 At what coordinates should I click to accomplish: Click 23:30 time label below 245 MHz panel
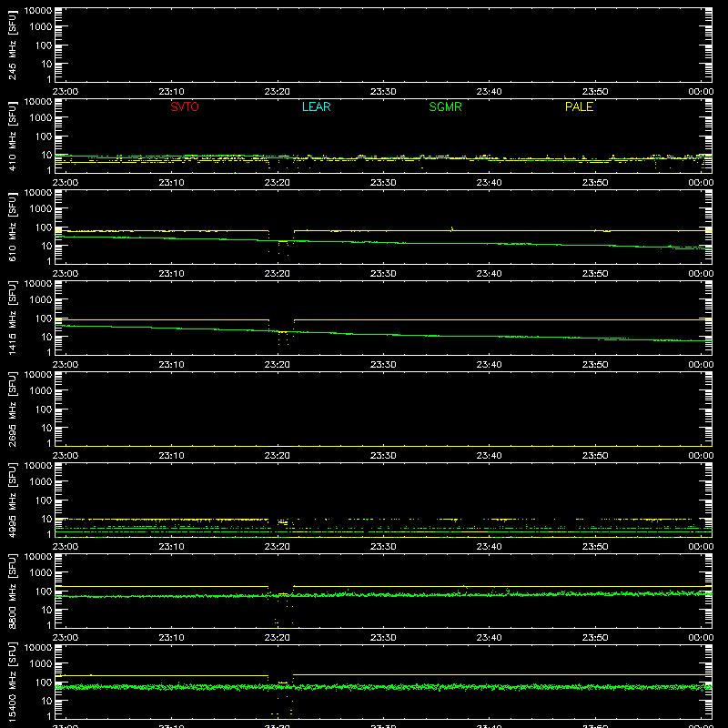coord(383,92)
